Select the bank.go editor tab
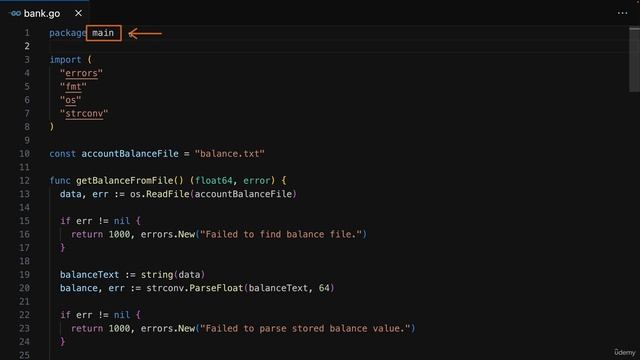Viewport: 640px width, 360px height. [45, 13]
